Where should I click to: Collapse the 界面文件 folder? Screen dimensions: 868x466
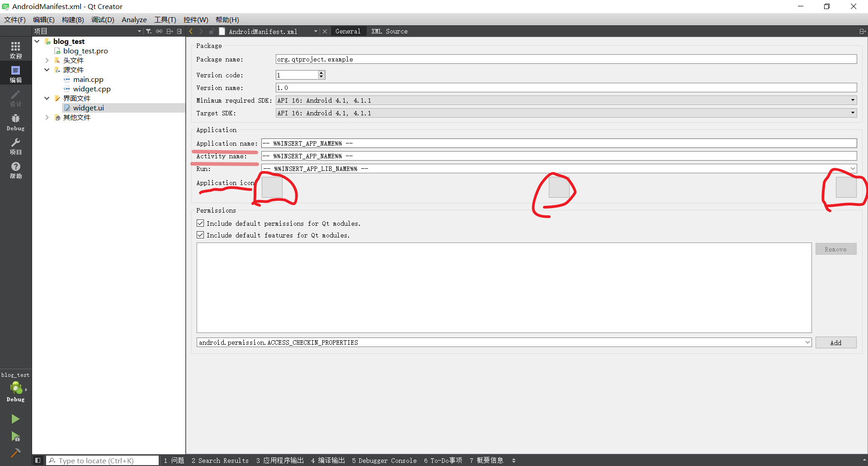click(47, 98)
